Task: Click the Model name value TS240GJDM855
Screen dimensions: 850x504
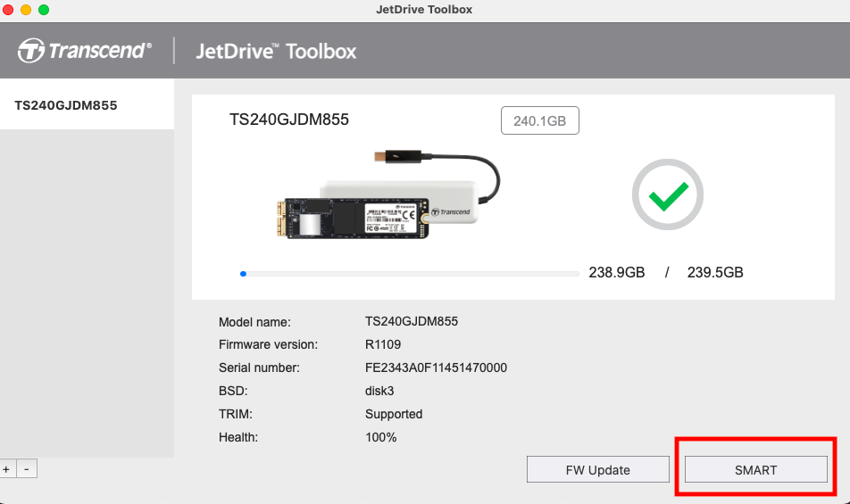Action: [412, 321]
